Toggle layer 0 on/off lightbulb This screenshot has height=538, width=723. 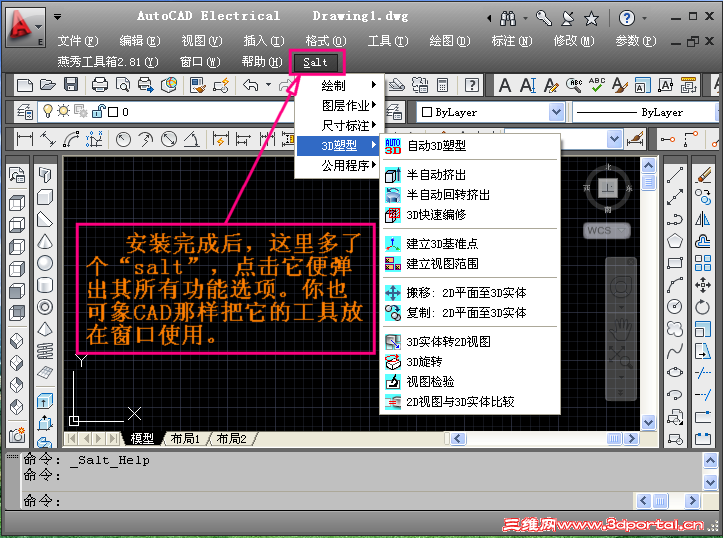coord(47,111)
